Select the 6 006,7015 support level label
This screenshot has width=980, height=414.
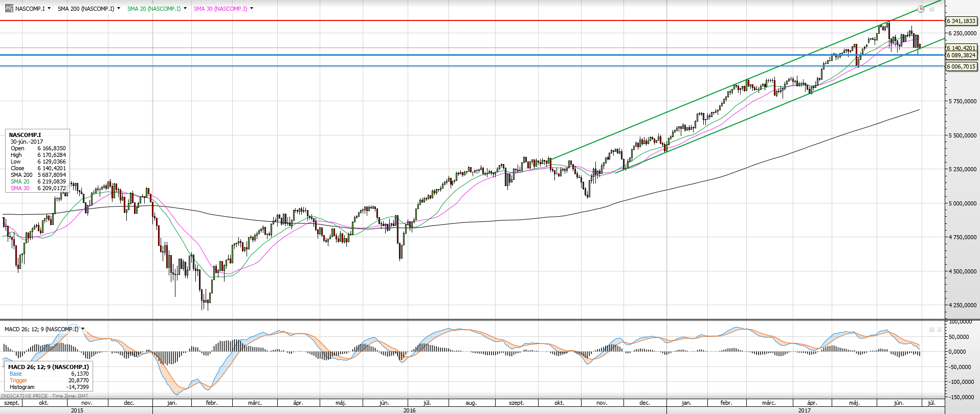961,66
